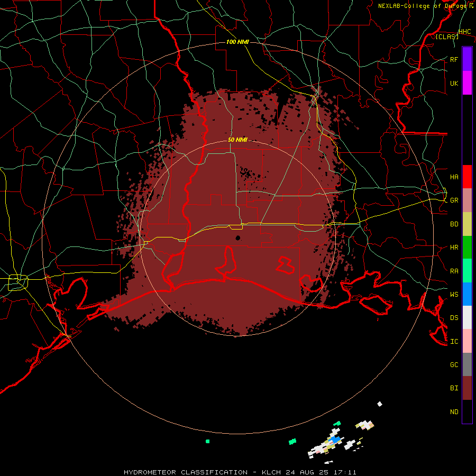Click the GR pink-brown legend swatch
The height and width of the screenshot is (476, 476).
467,200
